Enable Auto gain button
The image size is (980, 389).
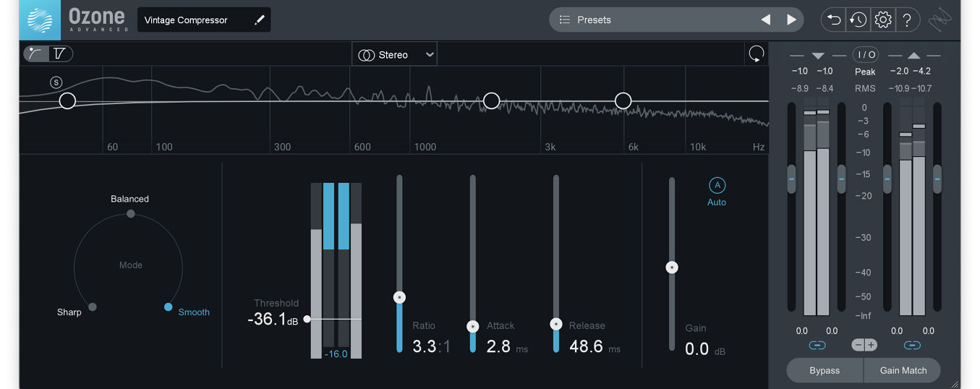tap(716, 185)
